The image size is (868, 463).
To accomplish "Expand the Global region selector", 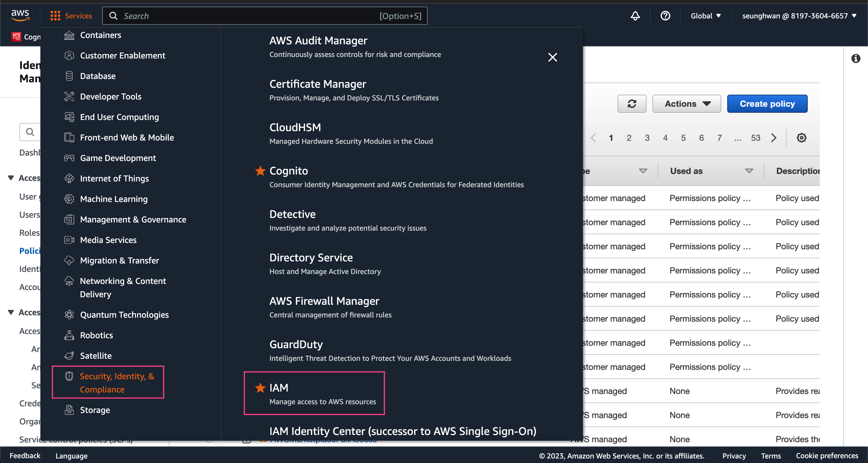I will click(706, 16).
